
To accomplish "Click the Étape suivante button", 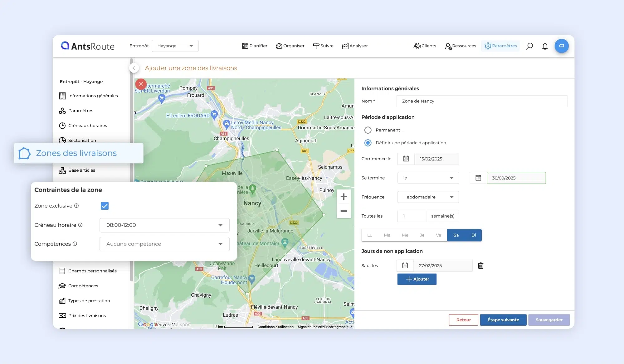I will point(503,320).
